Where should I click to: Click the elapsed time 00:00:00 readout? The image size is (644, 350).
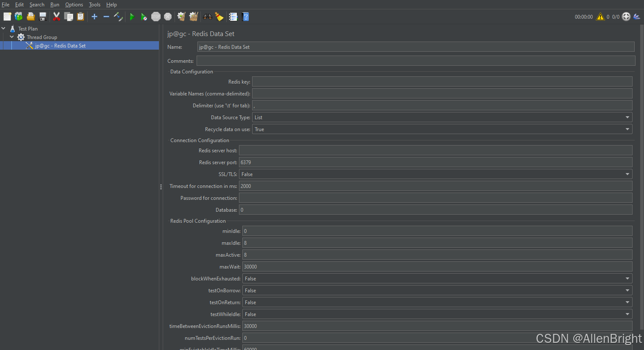tap(584, 17)
